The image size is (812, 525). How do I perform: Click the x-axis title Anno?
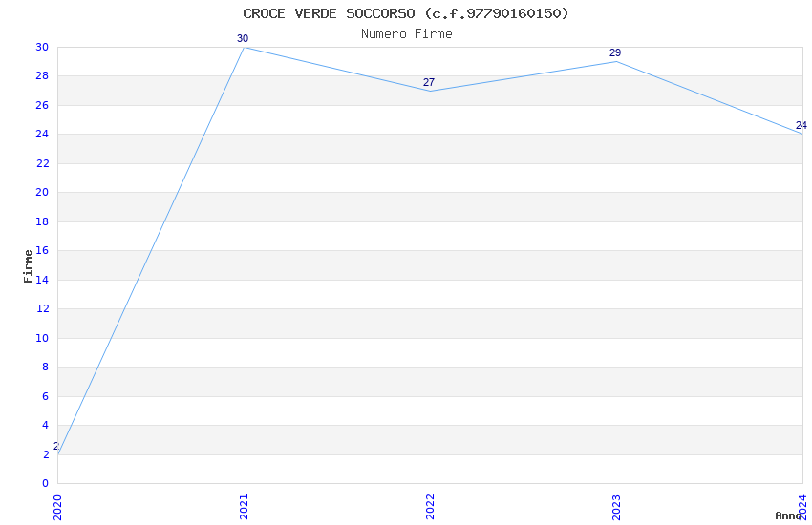788,515
